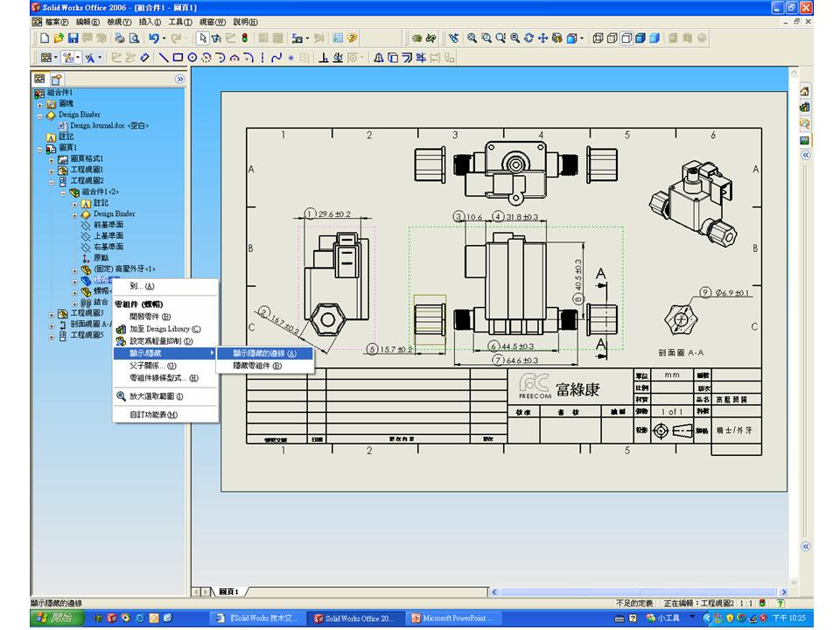Open the dropdown next to the dimension tool
Screen dimensions: 840x630
click(78, 58)
